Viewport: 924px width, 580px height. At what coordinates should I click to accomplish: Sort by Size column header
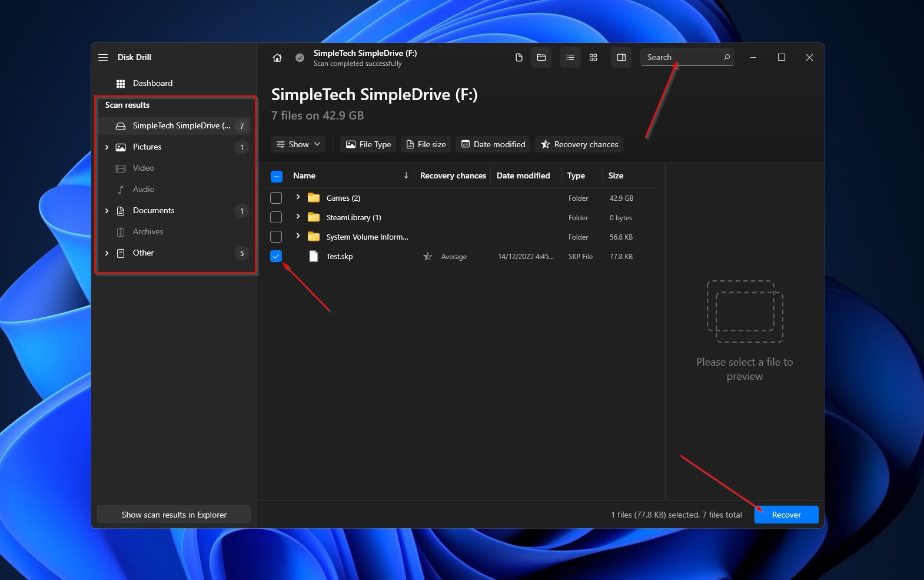(616, 175)
